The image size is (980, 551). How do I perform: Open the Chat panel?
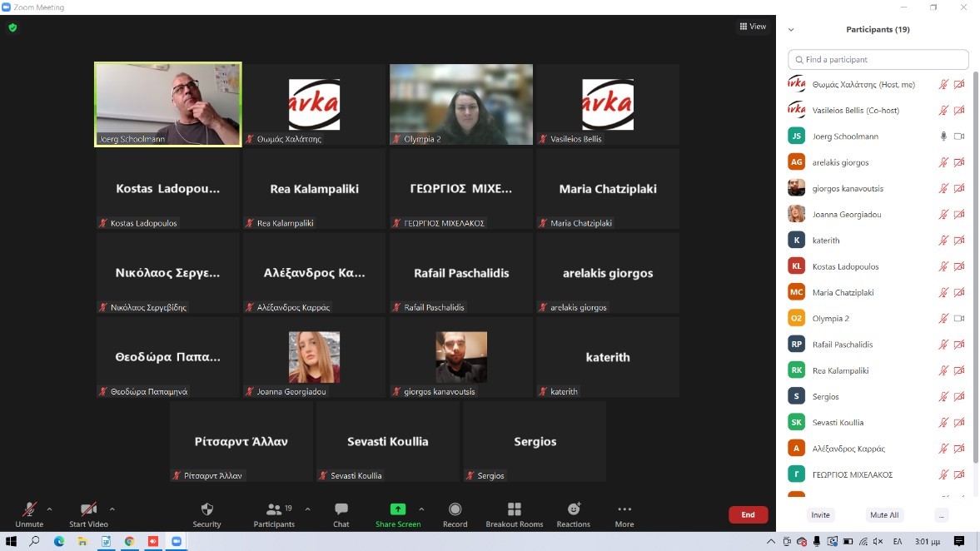(341, 514)
